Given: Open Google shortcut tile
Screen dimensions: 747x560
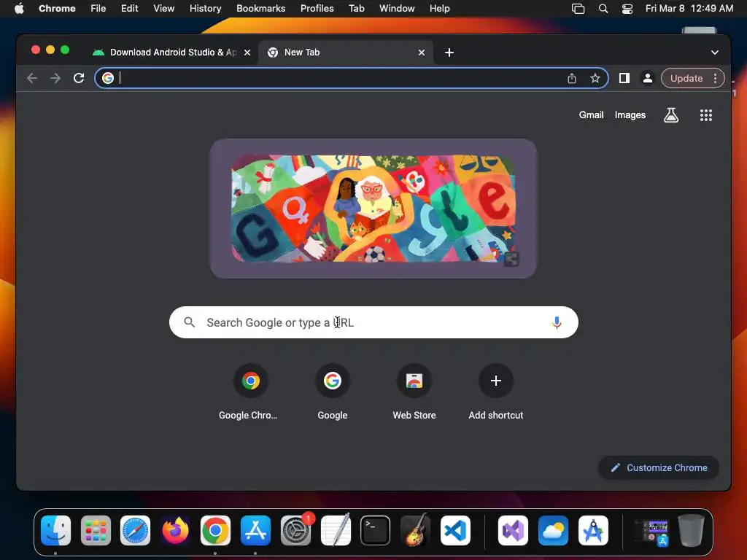Looking at the screenshot, I should click(333, 381).
